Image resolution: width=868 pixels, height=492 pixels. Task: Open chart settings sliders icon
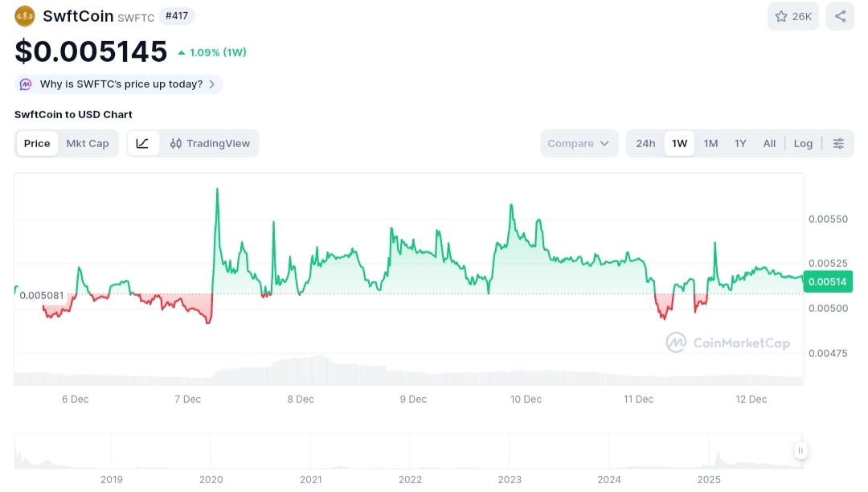pos(838,143)
